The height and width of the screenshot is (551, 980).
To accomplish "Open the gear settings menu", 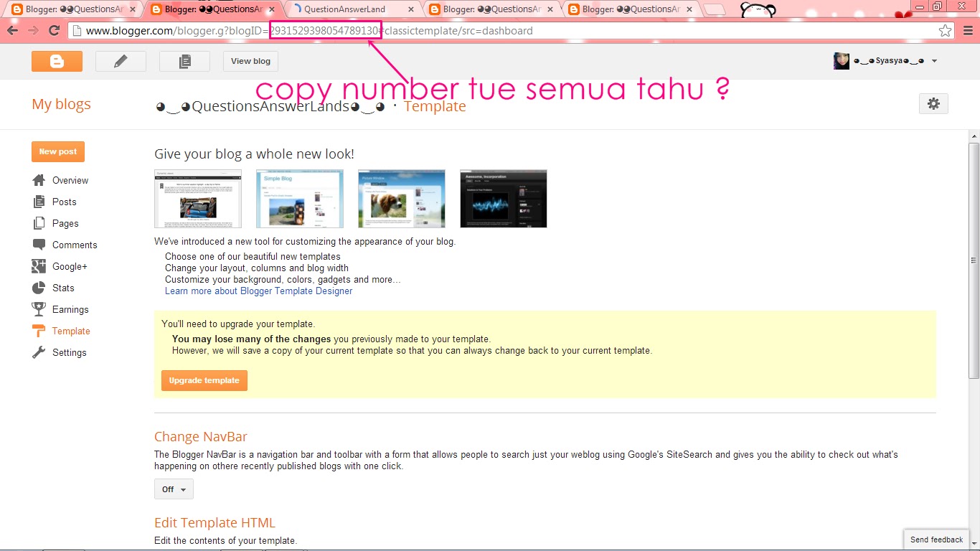I will pyautogui.click(x=933, y=103).
